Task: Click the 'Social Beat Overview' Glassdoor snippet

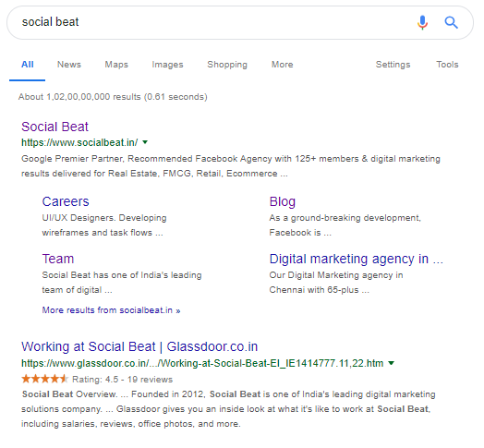Action: 228,409
